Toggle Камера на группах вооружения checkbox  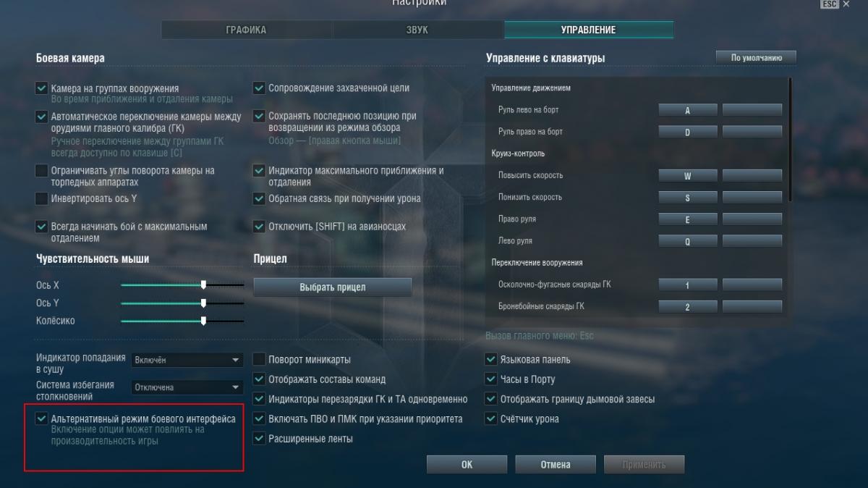click(x=41, y=88)
